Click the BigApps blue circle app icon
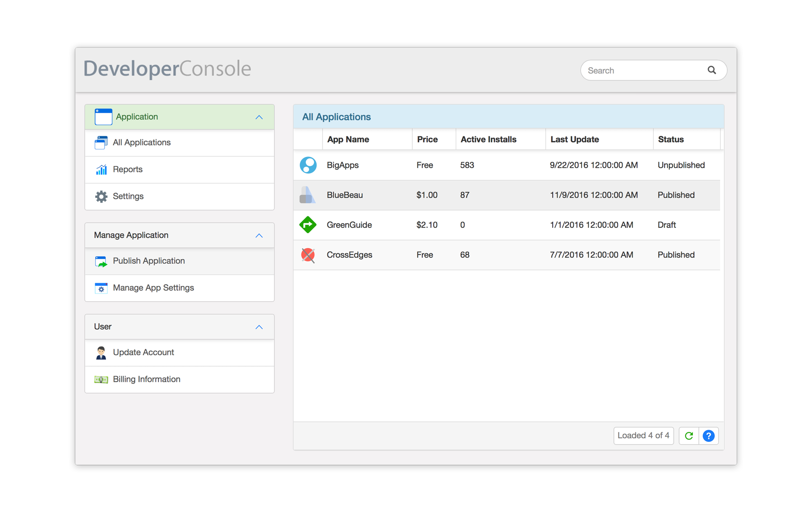The width and height of the screenshot is (812, 514). coord(308,165)
